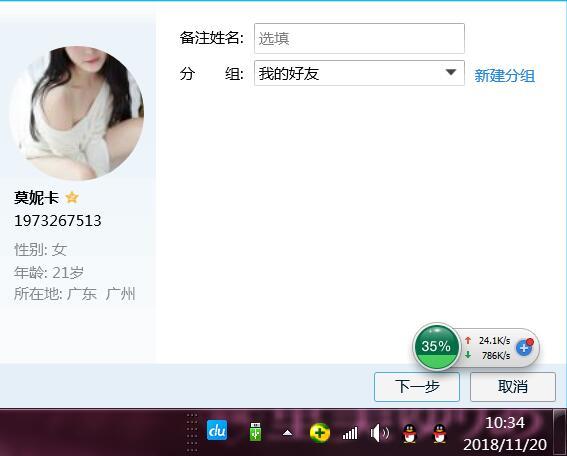Open the volume speaker tray icon
Image resolution: width=567 pixels, height=456 pixels.
[379, 433]
